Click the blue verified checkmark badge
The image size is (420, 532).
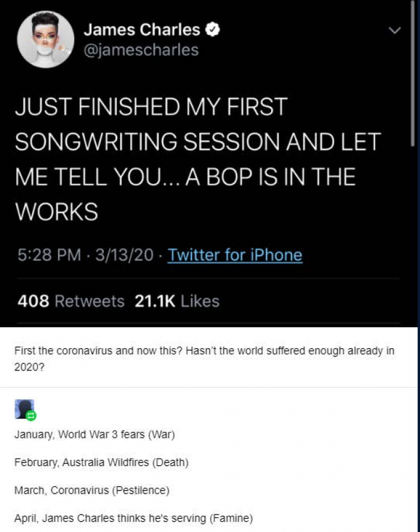[213, 29]
